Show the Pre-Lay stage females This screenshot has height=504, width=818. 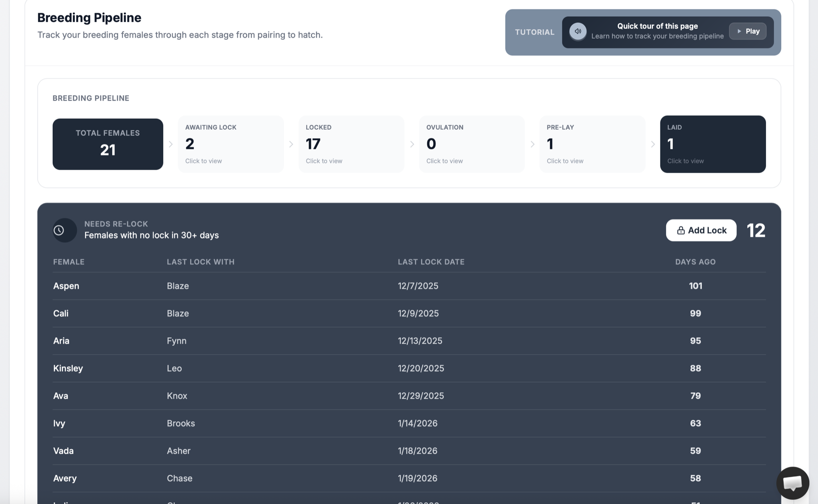tap(592, 144)
